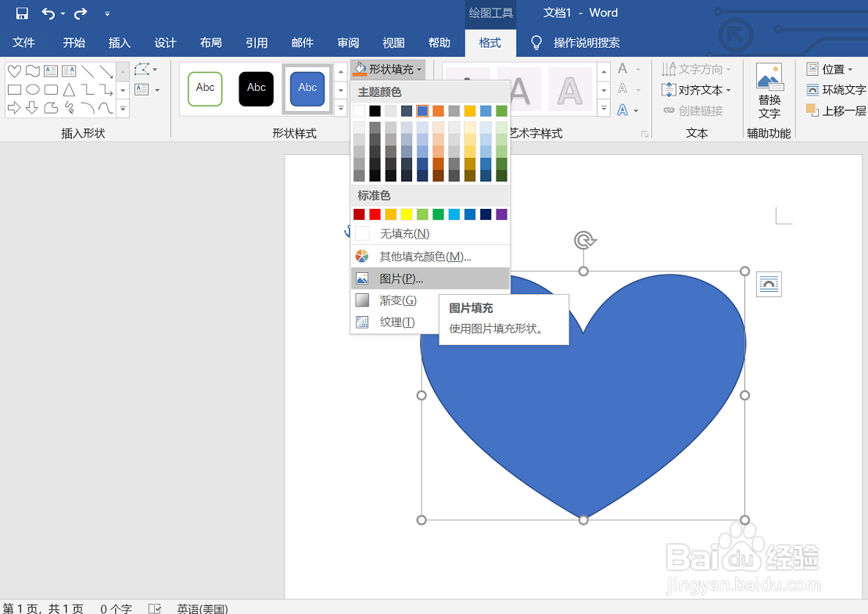The image size is (868, 614).
Task: Apply the black filled Abc shape style
Action: point(256,88)
